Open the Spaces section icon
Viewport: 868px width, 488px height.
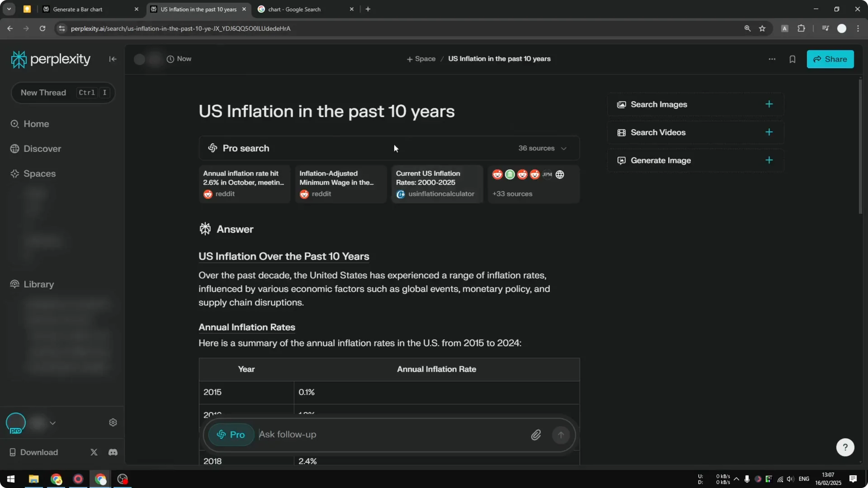[x=14, y=174]
